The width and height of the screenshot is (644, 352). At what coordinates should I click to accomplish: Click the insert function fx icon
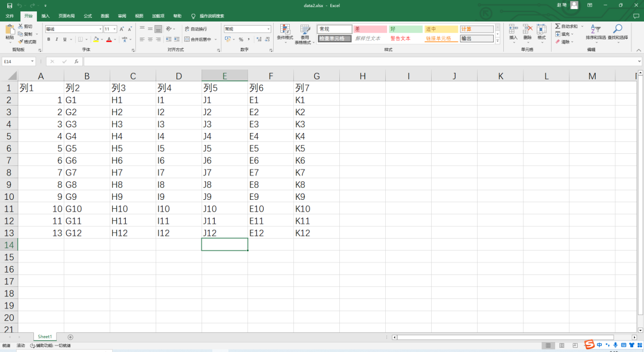[x=76, y=61]
